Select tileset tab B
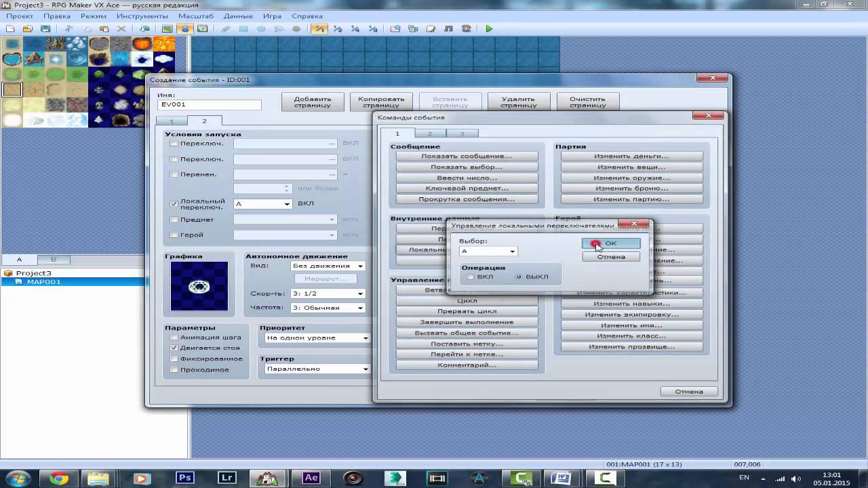 coord(53,260)
